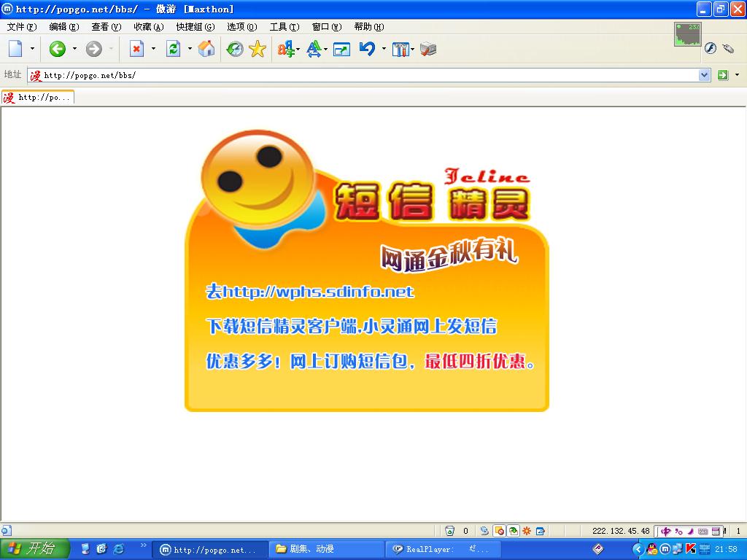Click the blue undo arrow icon
Image resolution: width=747 pixels, height=560 pixels.
click(x=368, y=49)
